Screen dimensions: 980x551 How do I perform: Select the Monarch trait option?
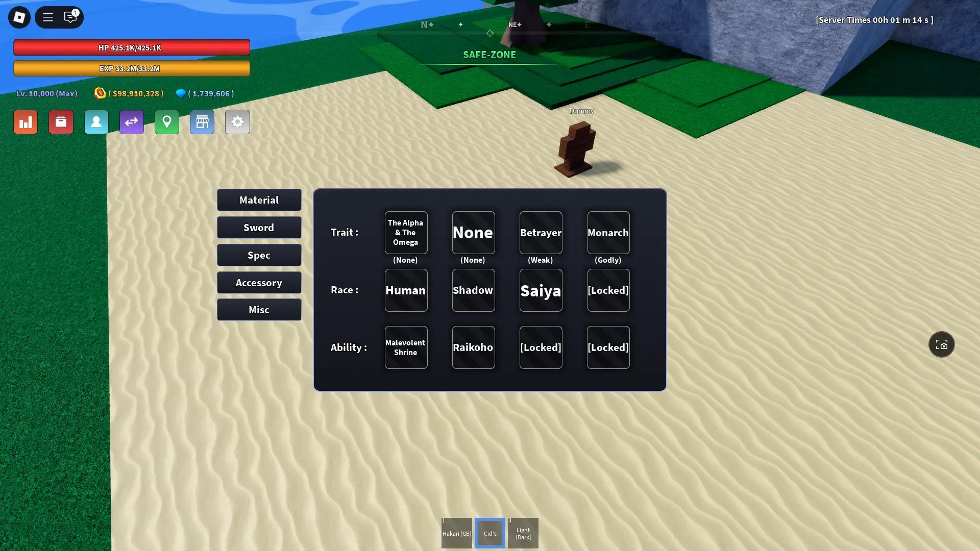click(607, 232)
